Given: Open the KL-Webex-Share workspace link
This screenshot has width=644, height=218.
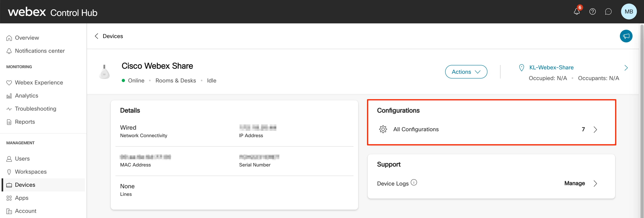Looking at the screenshot, I should coord(551,67).
